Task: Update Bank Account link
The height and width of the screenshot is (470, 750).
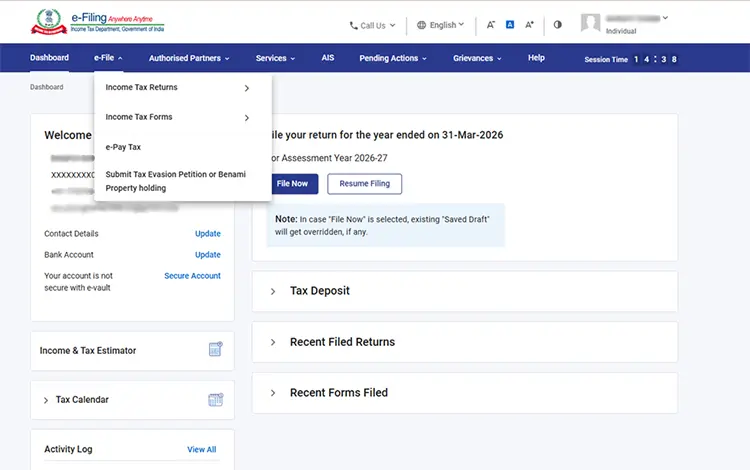Action: point(208,255)
